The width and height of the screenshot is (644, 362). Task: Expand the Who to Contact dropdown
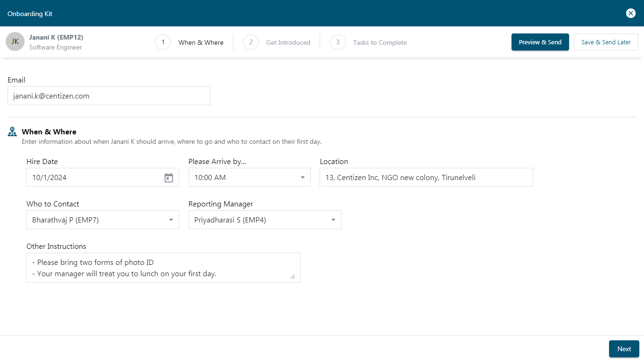tap(103, 220)
